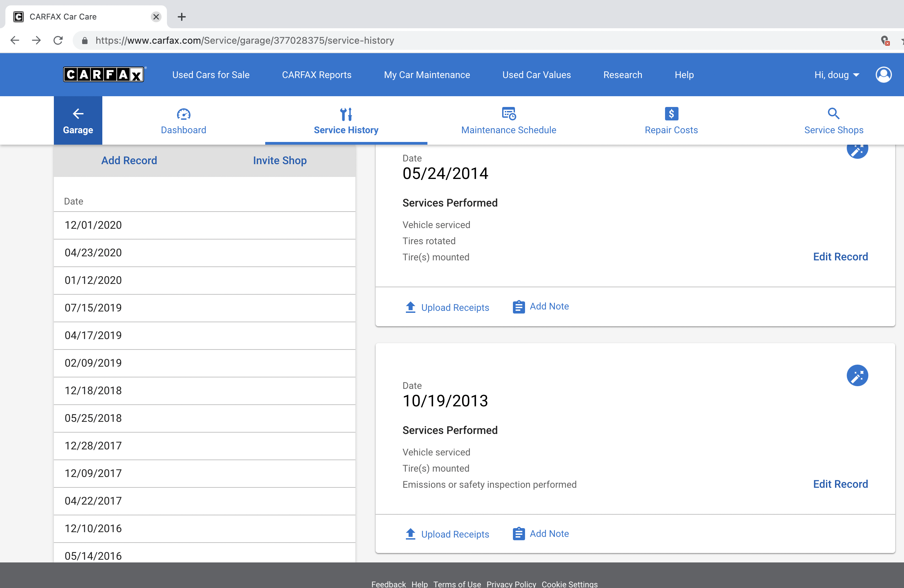Open a new browser tab with plus icon
Screen dimensions: 904x588
tap(181, 17)
